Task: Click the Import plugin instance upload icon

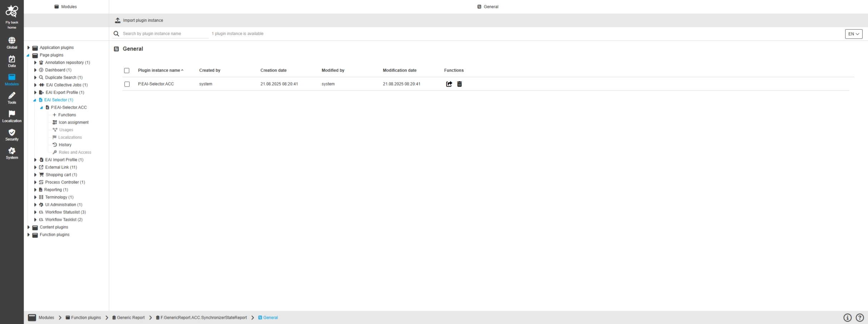Action: click(x=118, y=20)
